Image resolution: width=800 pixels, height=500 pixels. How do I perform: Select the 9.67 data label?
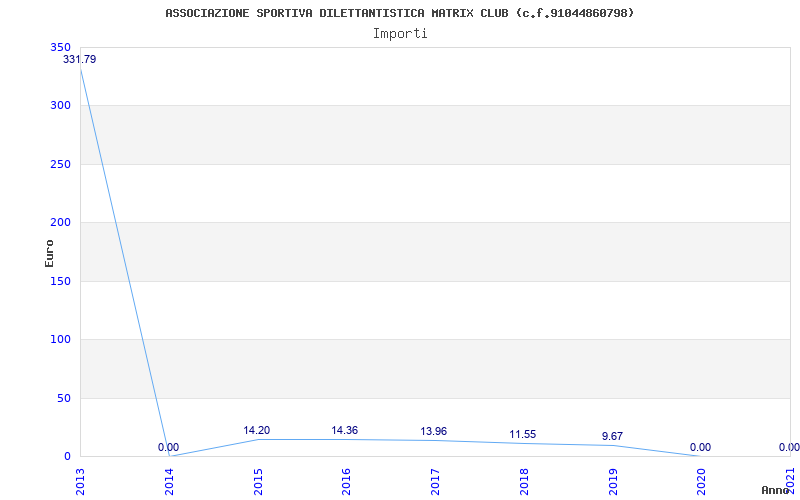(x=612, y=436)
